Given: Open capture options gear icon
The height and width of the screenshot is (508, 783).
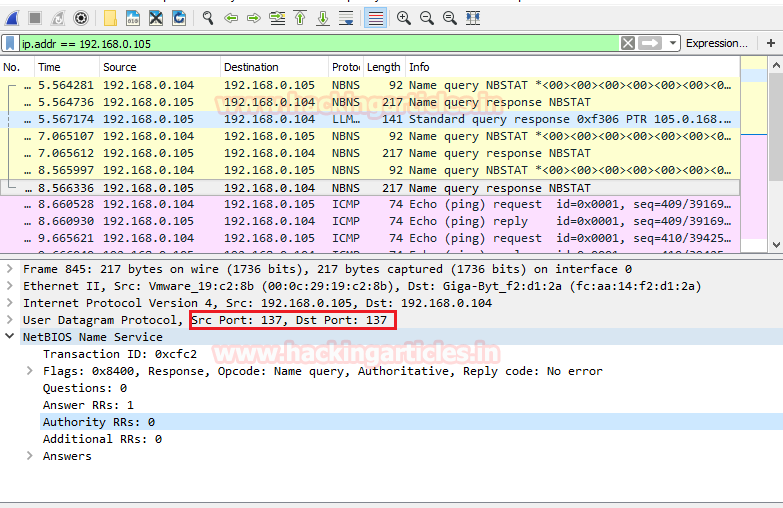Looking at the screenshot, I should coord(81,18).
